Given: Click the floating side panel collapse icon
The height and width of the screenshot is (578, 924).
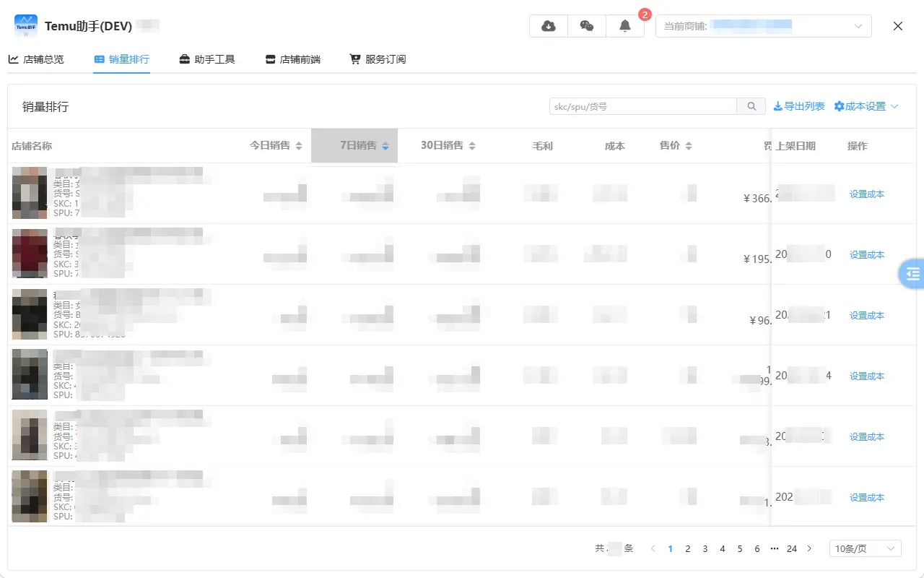Looking at the screenshot, I should (x=912, y=274).
